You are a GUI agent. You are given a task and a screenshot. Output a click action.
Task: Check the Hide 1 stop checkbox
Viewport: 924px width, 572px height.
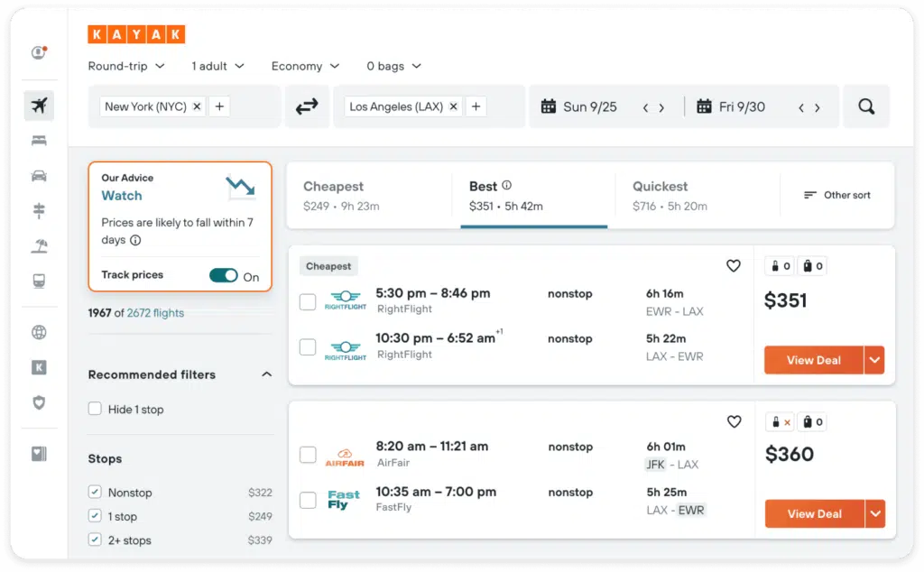pyautogui.click(x=95, y=409)
